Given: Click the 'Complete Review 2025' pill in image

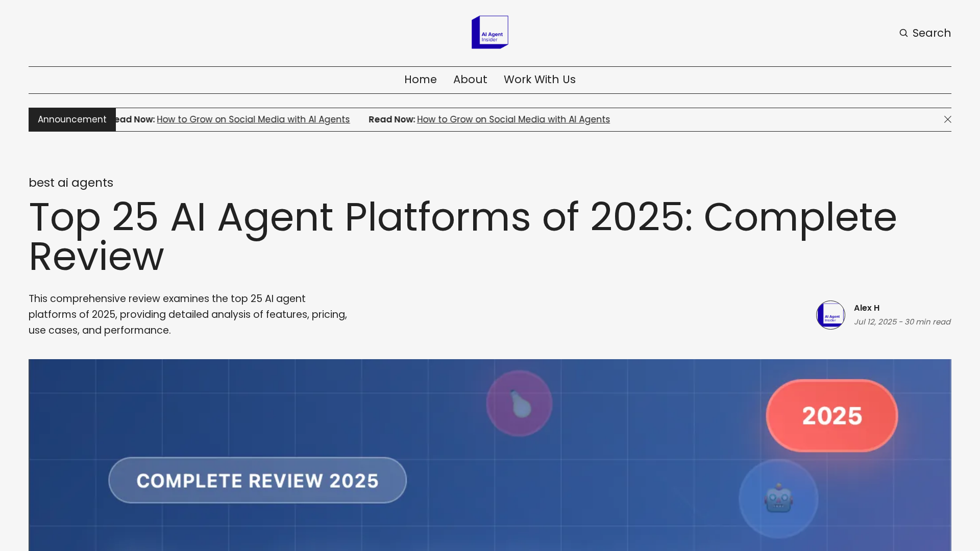Looking at the screenshot, I should click(x=257, y=480).
